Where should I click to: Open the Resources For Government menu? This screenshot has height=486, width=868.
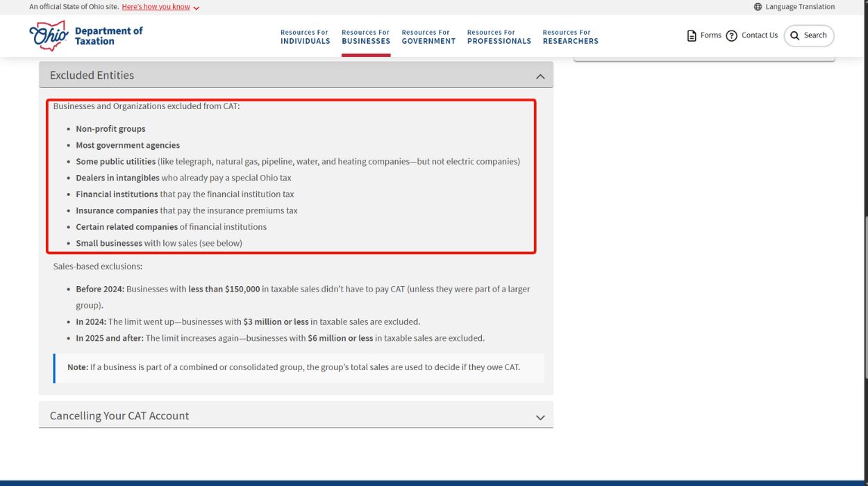pyautogui.click(x=428, y=36)
